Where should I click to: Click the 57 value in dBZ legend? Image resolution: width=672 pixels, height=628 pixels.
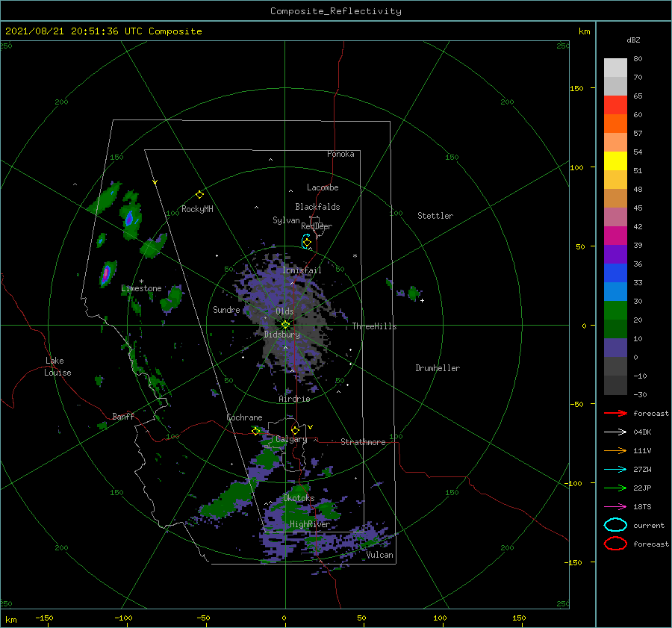tap(638, 134)
